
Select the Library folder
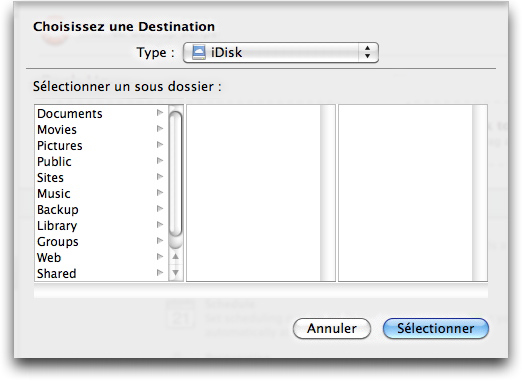click(x=101, y=225)
